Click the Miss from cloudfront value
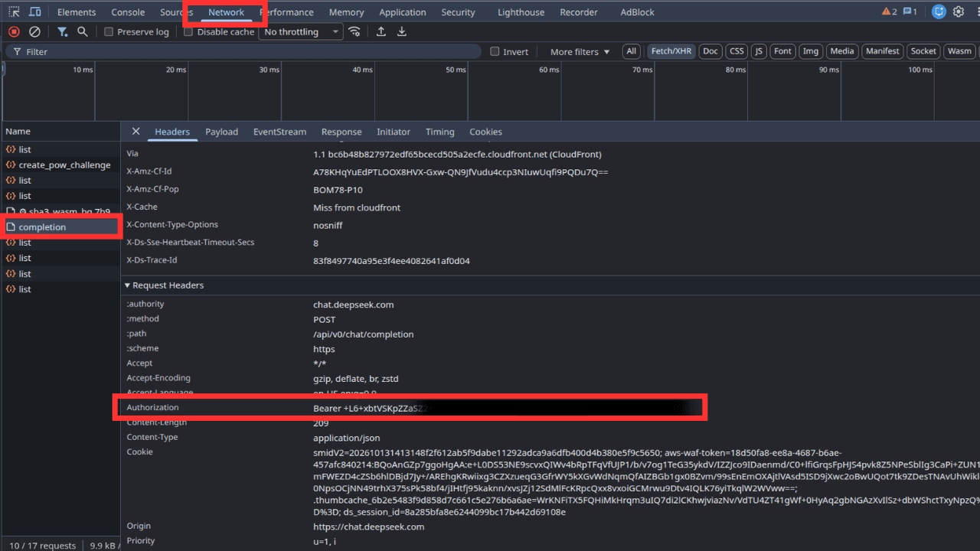 (x=357, y=207)
